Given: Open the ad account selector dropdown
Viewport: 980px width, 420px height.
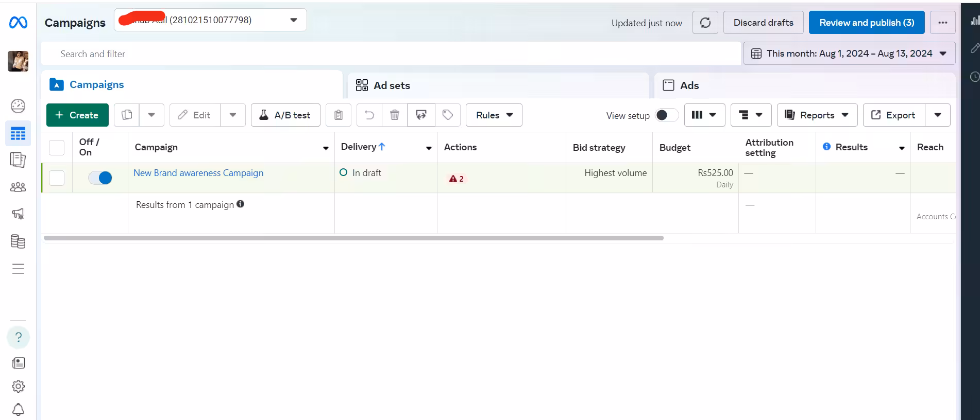Looking at the screenshot, I should pos(210,20).
